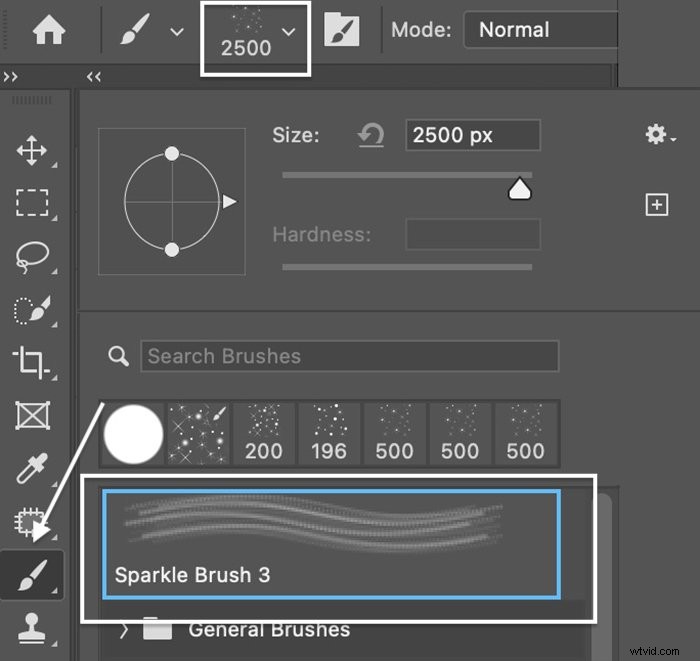The image size is (700, 661).
Task: Select the Move tool
Action: [x=32, y=150]
